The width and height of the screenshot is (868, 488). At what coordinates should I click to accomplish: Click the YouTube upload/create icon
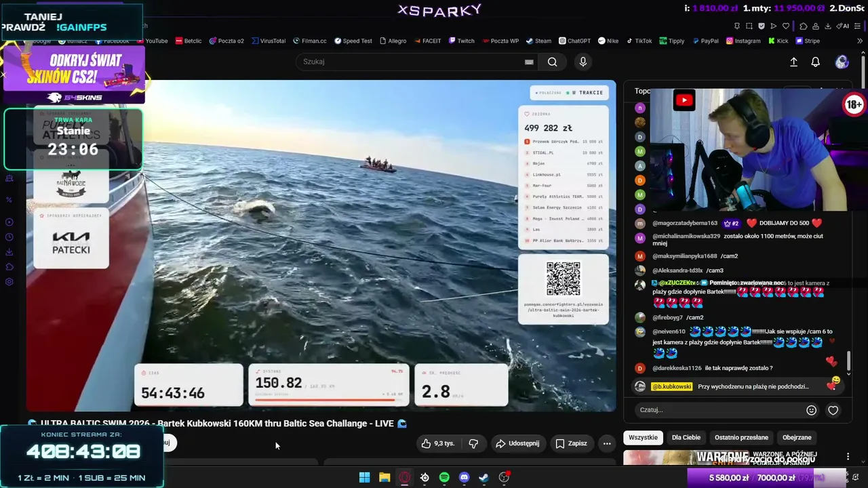(x=793, y=62)
